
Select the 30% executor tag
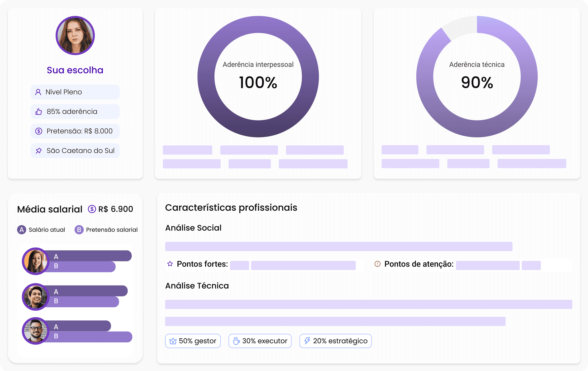pos(260,341)
